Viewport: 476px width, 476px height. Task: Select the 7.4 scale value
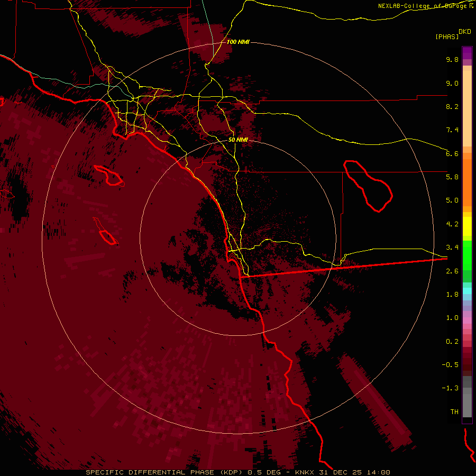click(452, 130)
